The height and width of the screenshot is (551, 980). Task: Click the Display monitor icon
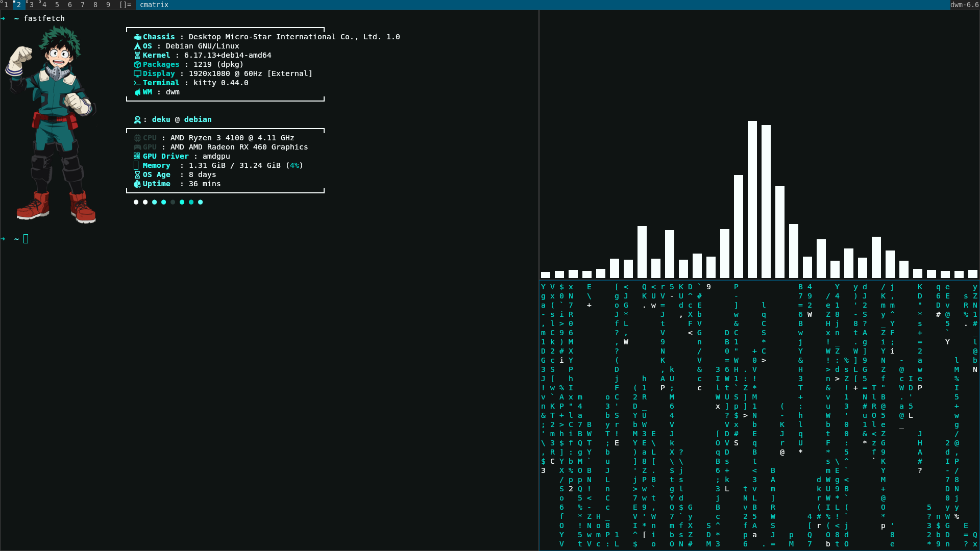137,74
